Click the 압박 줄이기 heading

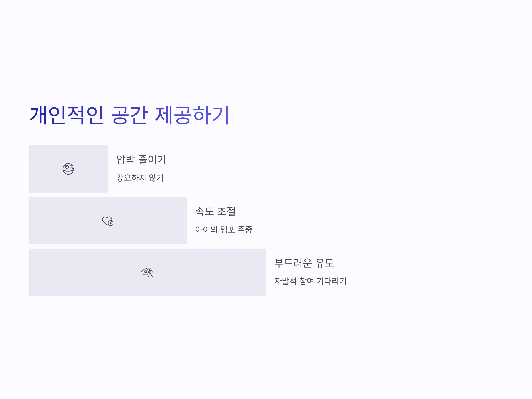141,160
